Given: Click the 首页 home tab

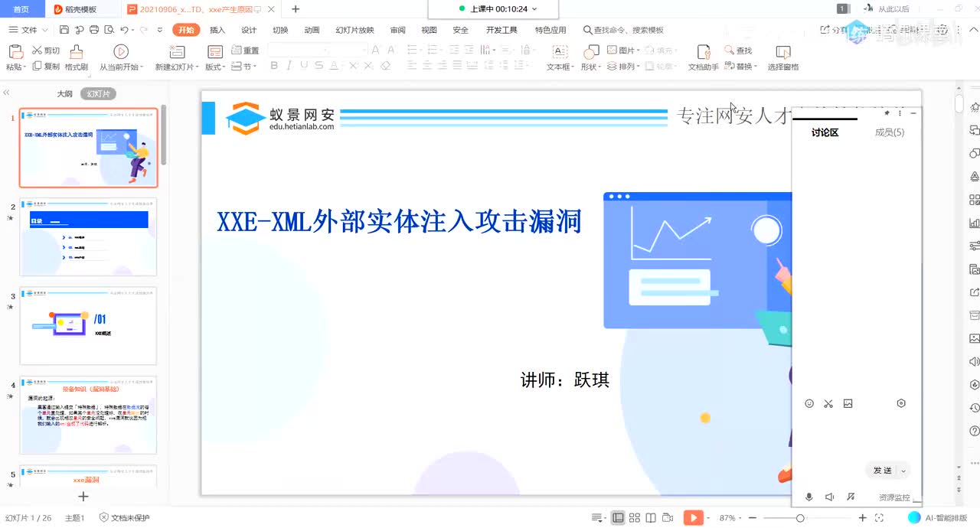Looking at the screenshot, I should point(21,9).
